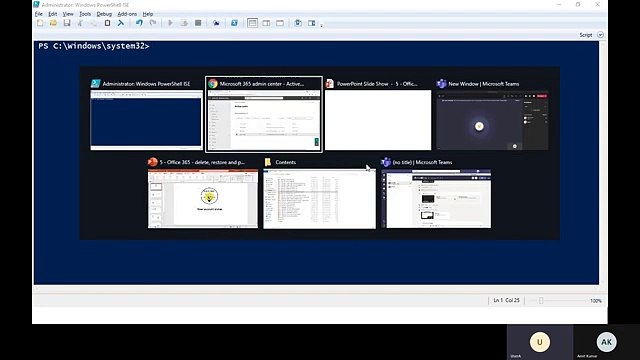Switch to 5 - Office 365 PowerPoint thumbnail
The height and width of the screenshot is (360, 640).
pos(203,193)
